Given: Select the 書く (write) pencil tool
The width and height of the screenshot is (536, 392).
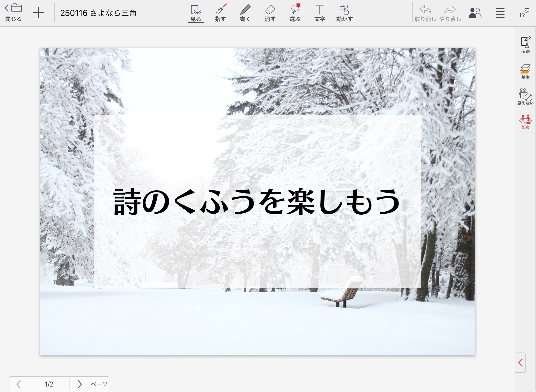Looking at the screenshot, I should point(245,13).
